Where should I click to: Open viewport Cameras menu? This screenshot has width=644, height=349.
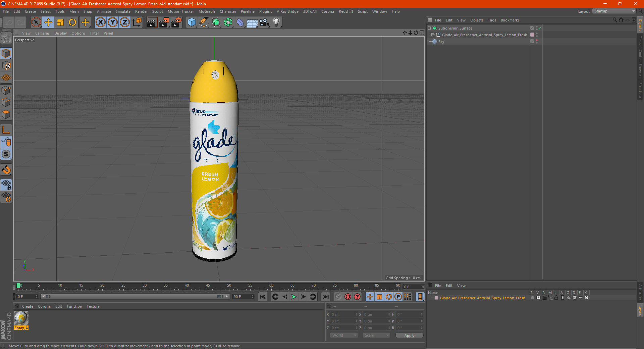42,33
